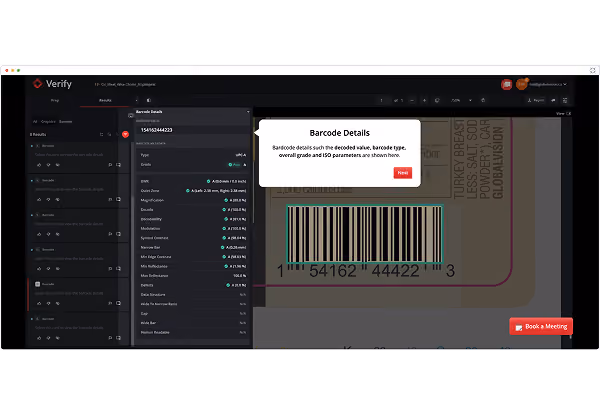Thumbs up the first barcode result

coord(39,165)
